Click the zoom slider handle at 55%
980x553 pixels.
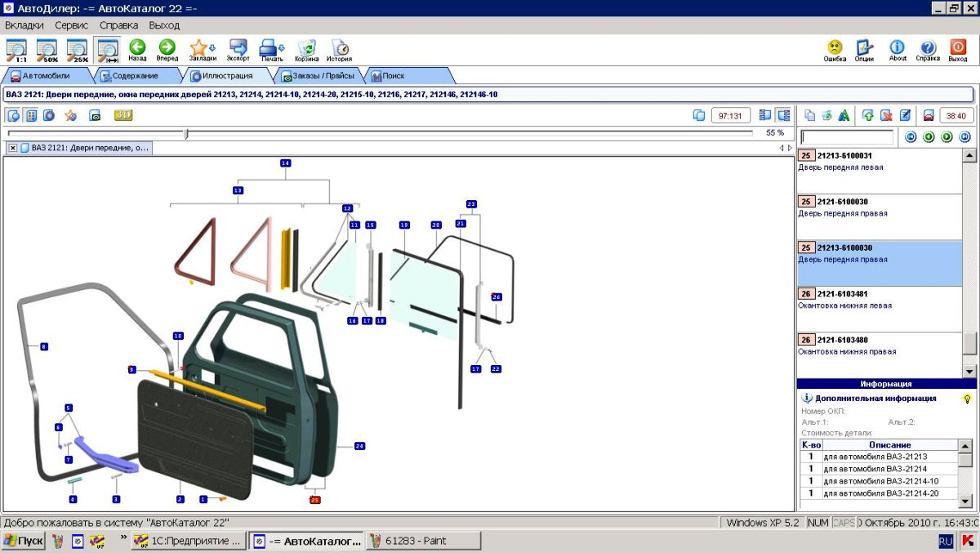[186, 134]
